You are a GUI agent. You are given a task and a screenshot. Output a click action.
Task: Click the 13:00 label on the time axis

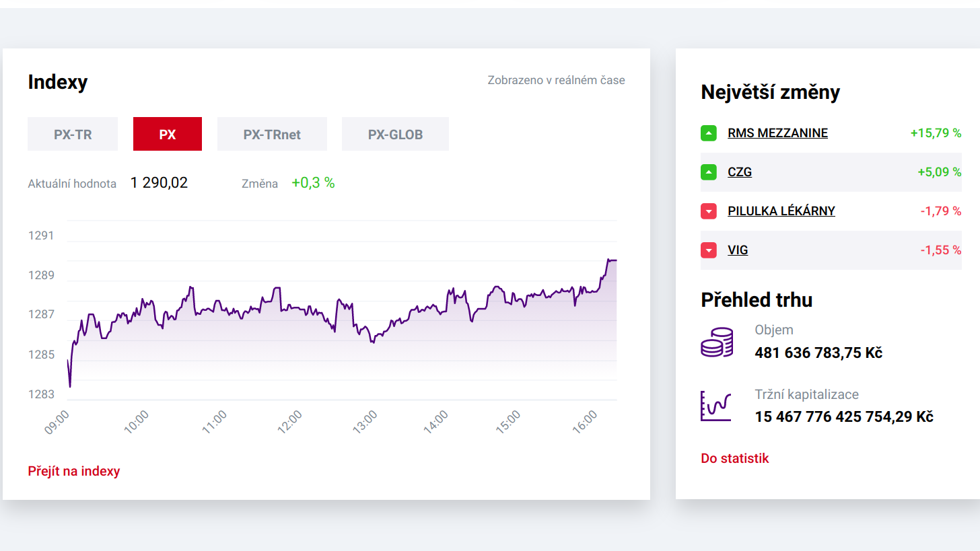tap(367, 424)
